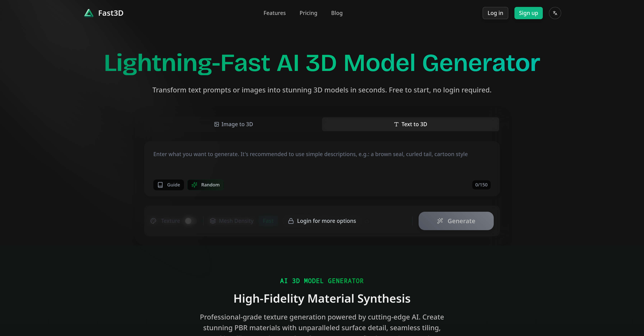Click the image icon on the Image to 3D tab
The image size is (644, 336).
tap(216, 124)
